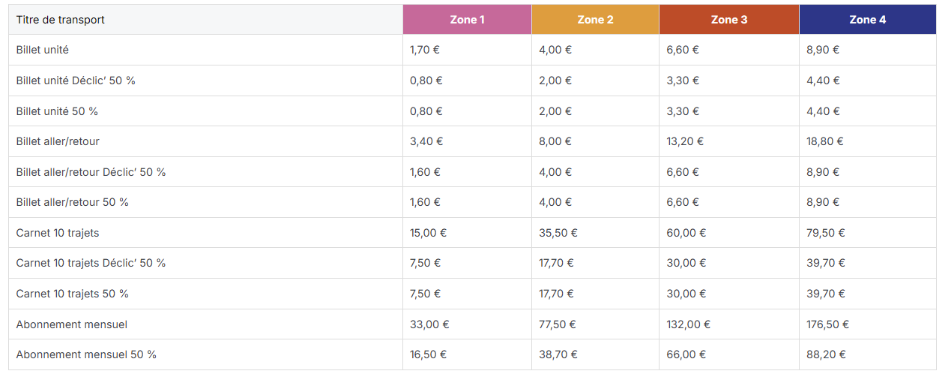
Task: Click the Carnet 10 trajets row label
Action: [x=58, y=233]
